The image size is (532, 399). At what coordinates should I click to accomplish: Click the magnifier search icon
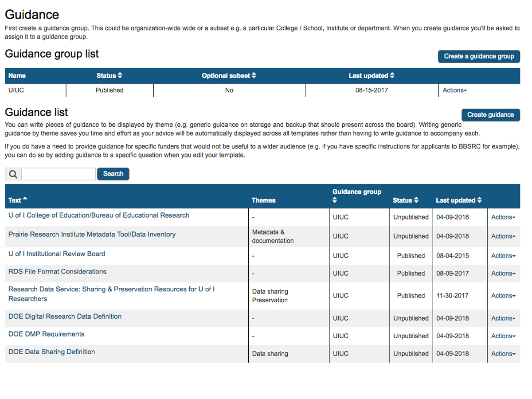[x=13, y=174]
